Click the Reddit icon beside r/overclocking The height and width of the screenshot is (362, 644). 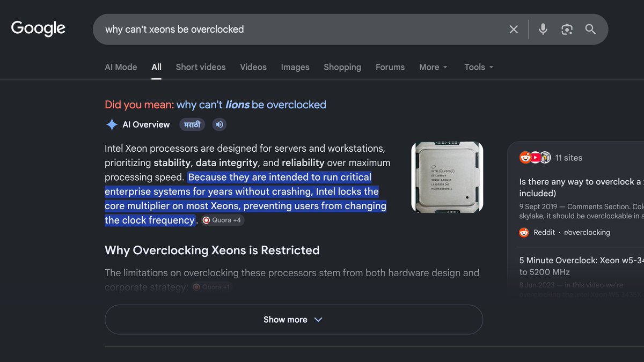point(524,232)
